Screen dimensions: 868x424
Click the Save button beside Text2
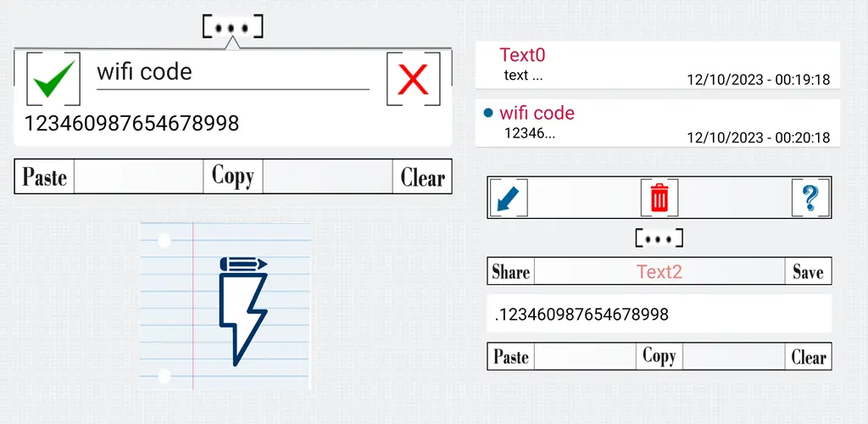coord(808,271)
